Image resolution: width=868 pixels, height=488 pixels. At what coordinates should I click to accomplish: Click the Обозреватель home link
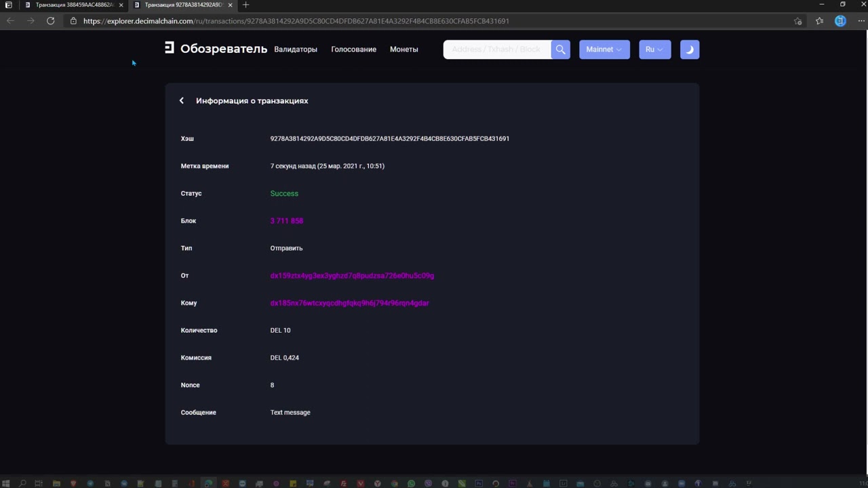coord(224,49)
